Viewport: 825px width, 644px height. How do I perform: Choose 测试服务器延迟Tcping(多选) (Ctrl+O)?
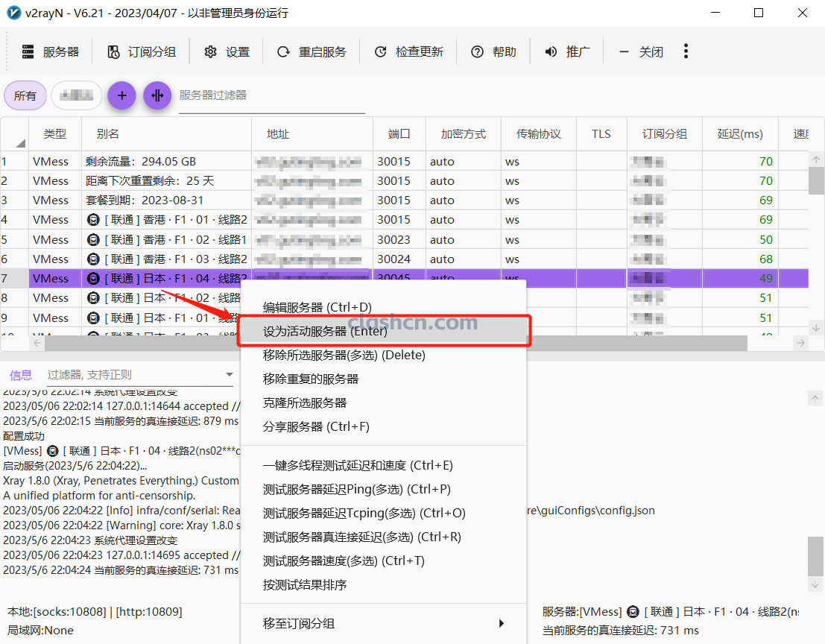tap(383, 513)
